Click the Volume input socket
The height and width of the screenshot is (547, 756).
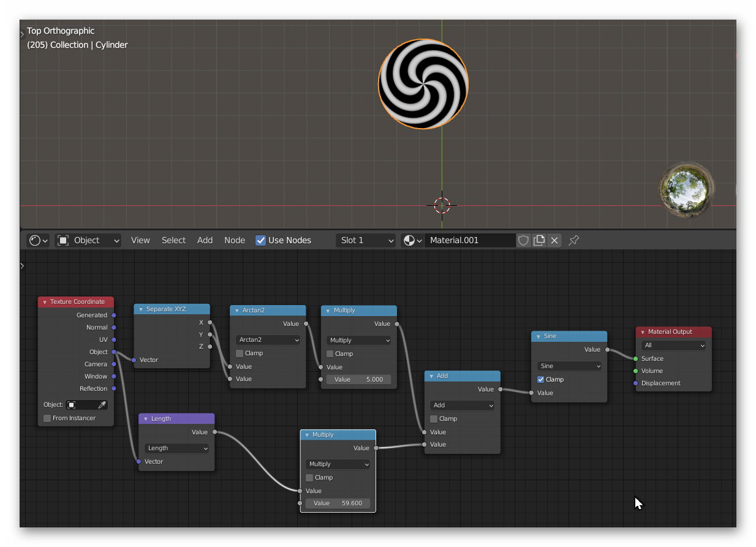click(x=635, y=371)
